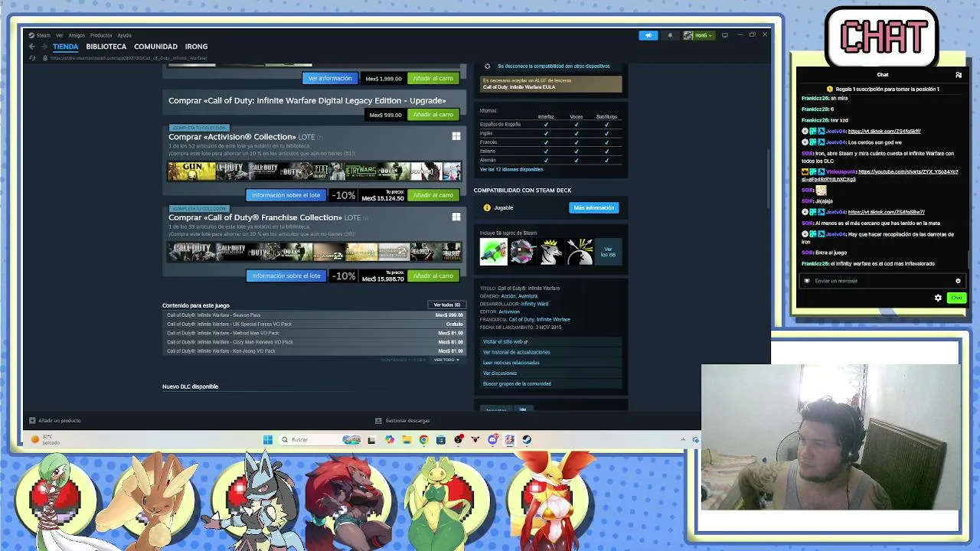Viewport: 980px width, 551px height.
Task: Open the Productos menu
Action: point(101,35)
